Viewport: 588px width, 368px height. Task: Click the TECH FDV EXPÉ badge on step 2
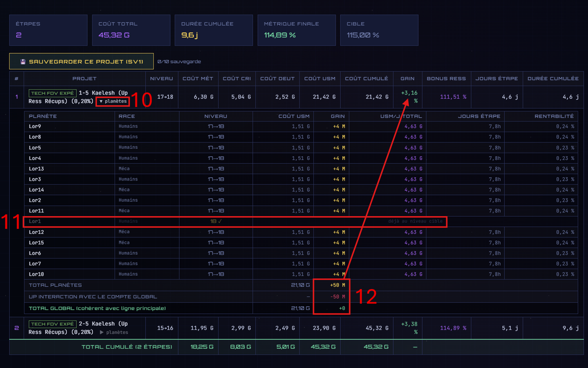52,324
